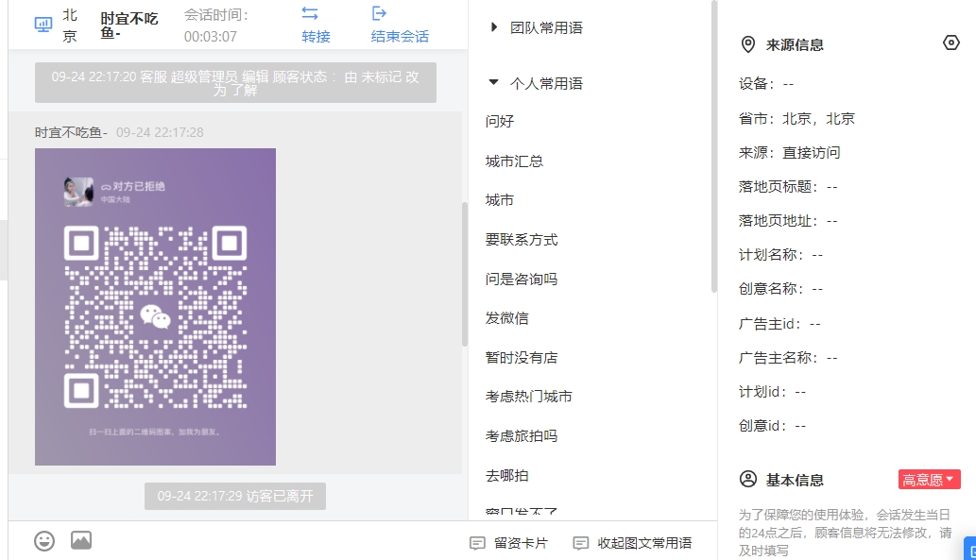
Task: Click the 结束会话 exit icon
Action: (379, 13)
